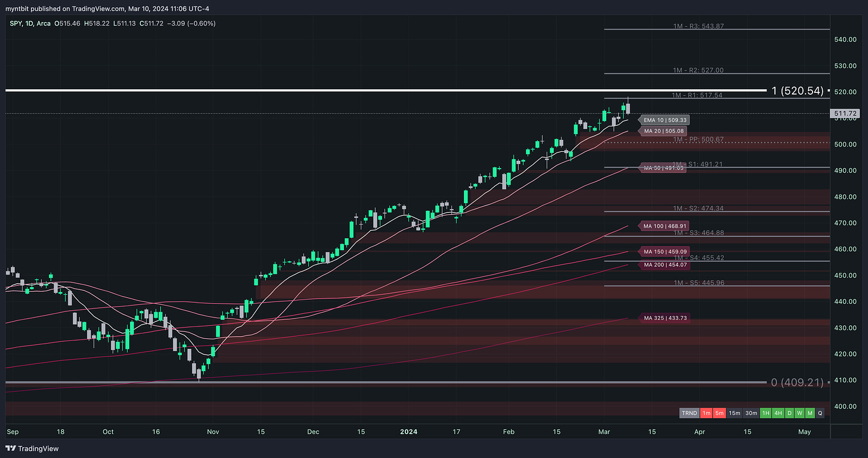Image resolution: width=868 pixels, height=458 pixels.
Task: Click the Q timeframe cell
Action: click(x=820, y=413)
